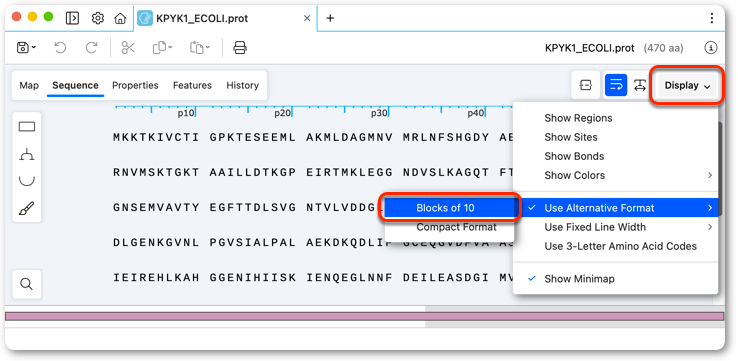Click the sequence block GNSEMVAVTY

tap(156, 208)
